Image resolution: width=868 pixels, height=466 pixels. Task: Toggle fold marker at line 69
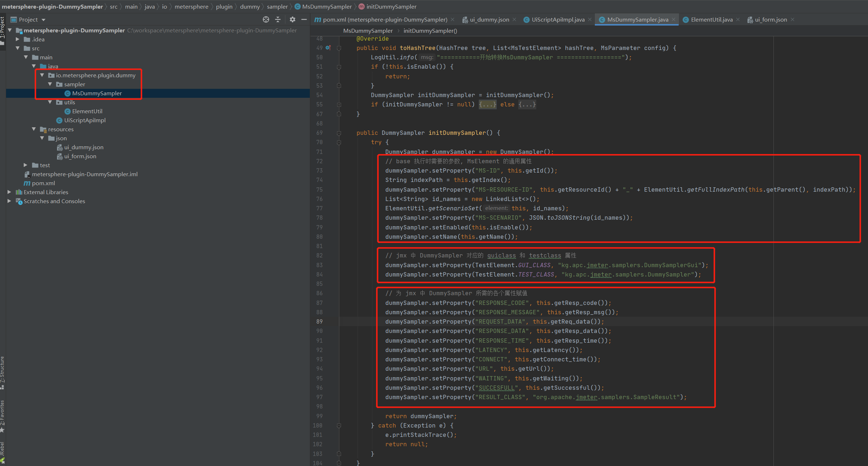click(339, 133)
